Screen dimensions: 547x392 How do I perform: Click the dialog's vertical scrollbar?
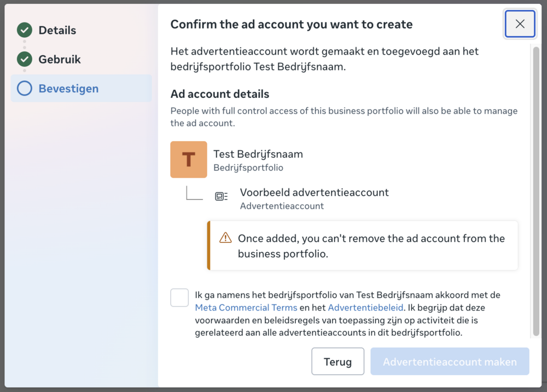[535, 191]
